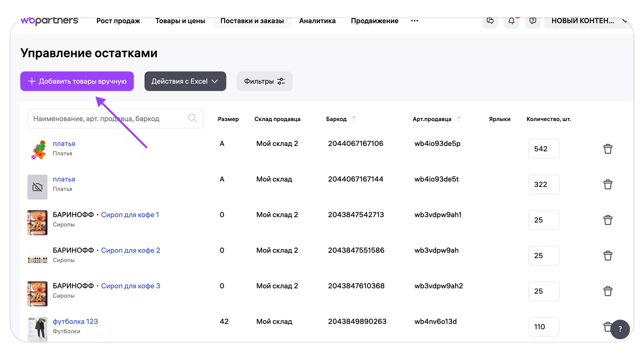Screen dimensions: 644x359
Task: Open the three-dots more menu in navigation
Action: pos(414,21)
